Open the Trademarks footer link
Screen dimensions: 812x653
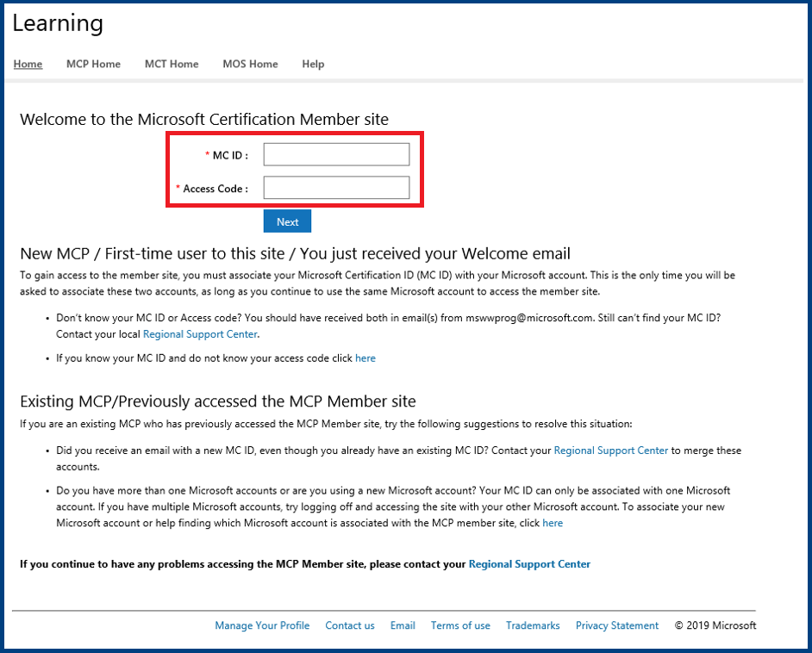pyautogui.click(x=533, y=625)
